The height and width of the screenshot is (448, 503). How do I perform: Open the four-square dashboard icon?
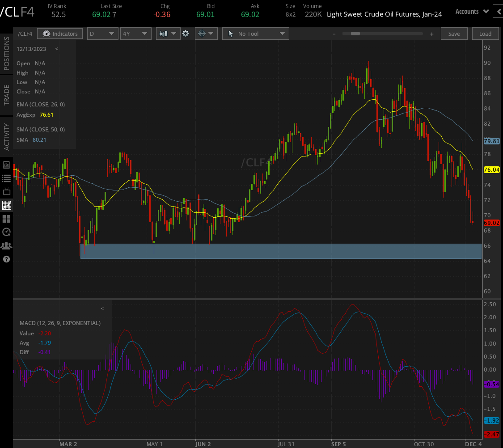(6, 219)
